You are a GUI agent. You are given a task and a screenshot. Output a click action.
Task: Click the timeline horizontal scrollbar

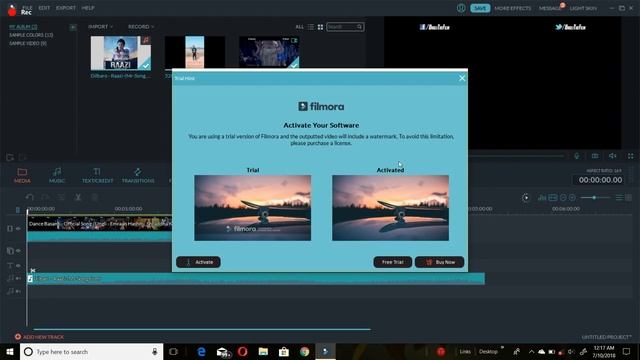pos(202,329)
